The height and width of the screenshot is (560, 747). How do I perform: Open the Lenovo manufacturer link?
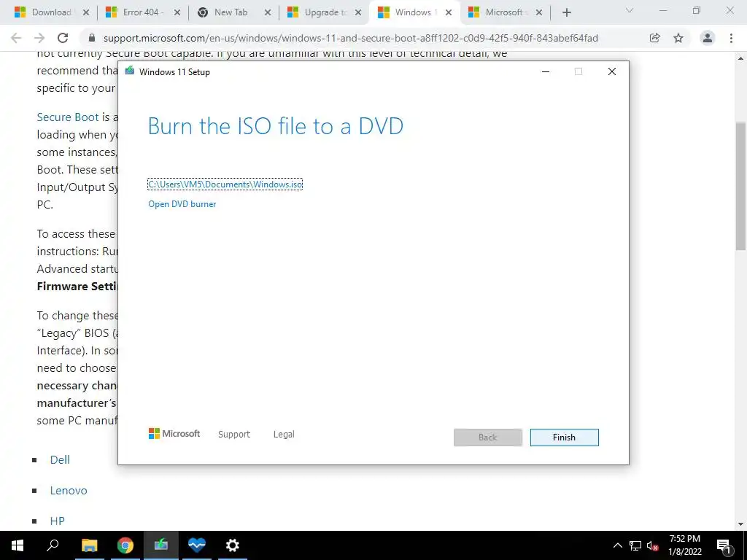coord(69,491)
